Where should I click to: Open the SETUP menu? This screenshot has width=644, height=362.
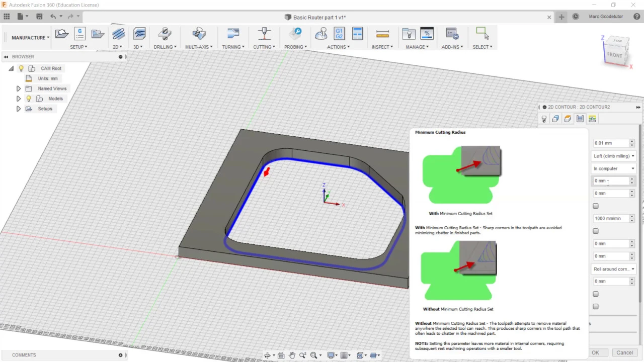coord(78,47)
